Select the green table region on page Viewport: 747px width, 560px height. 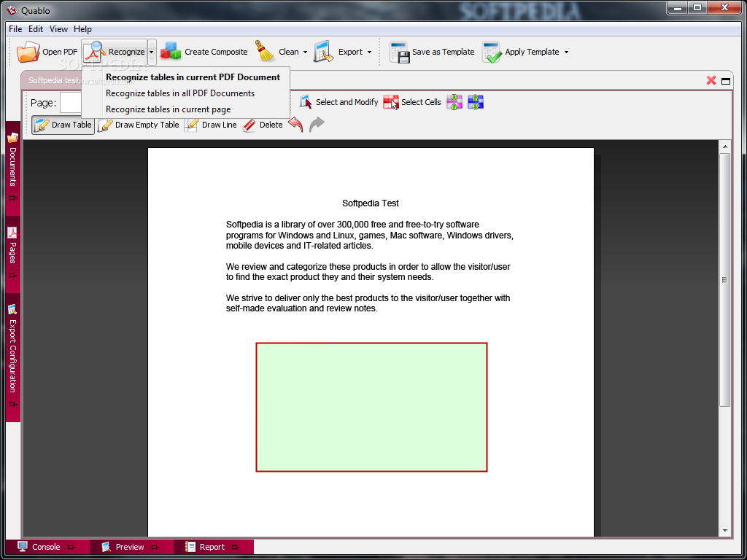pos(371,407)
